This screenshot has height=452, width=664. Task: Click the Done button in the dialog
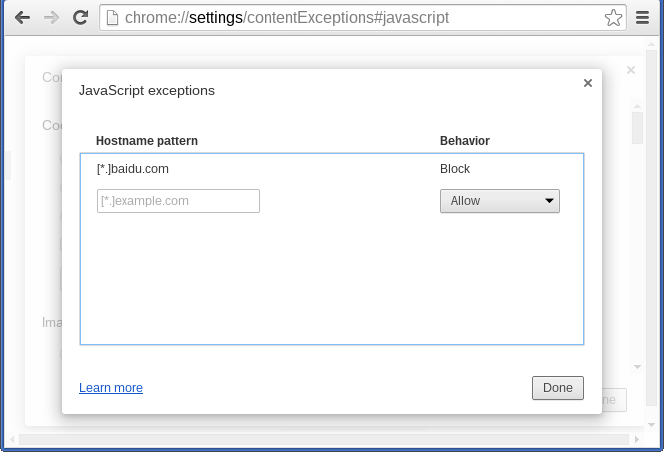[558, 388]
